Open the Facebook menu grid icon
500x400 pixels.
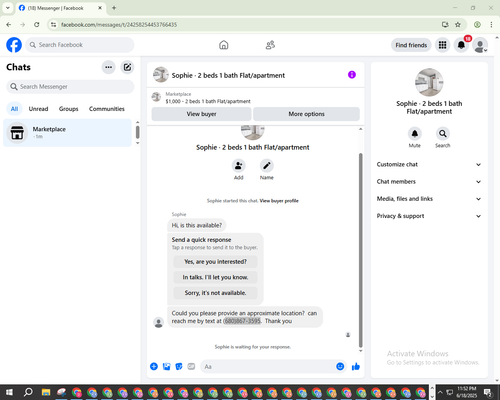(x=442, y=45)
